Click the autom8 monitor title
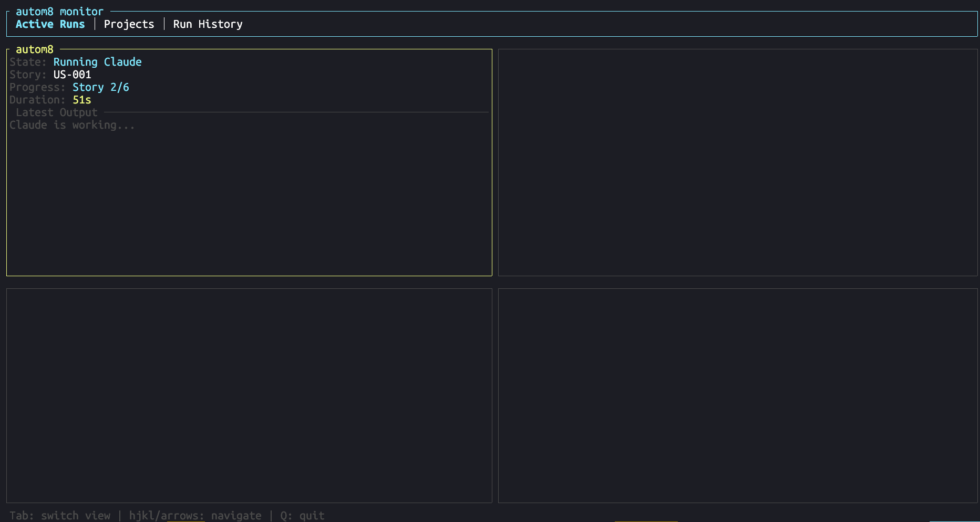The width and height of the screenshot is (980, 522). pos(59,12)
